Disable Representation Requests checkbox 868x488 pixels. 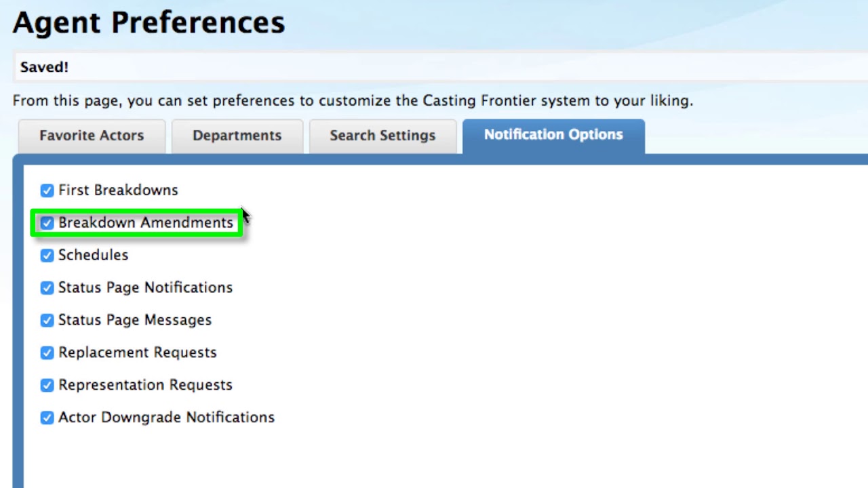coord(47,386)
